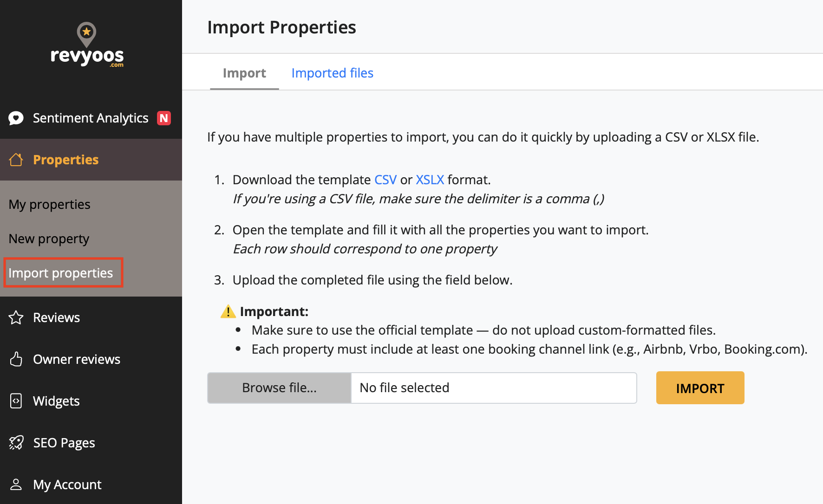Download the XSLX template
Image resolution: width=823 pixels, height=504 pixels.
[x=430, y=180]
